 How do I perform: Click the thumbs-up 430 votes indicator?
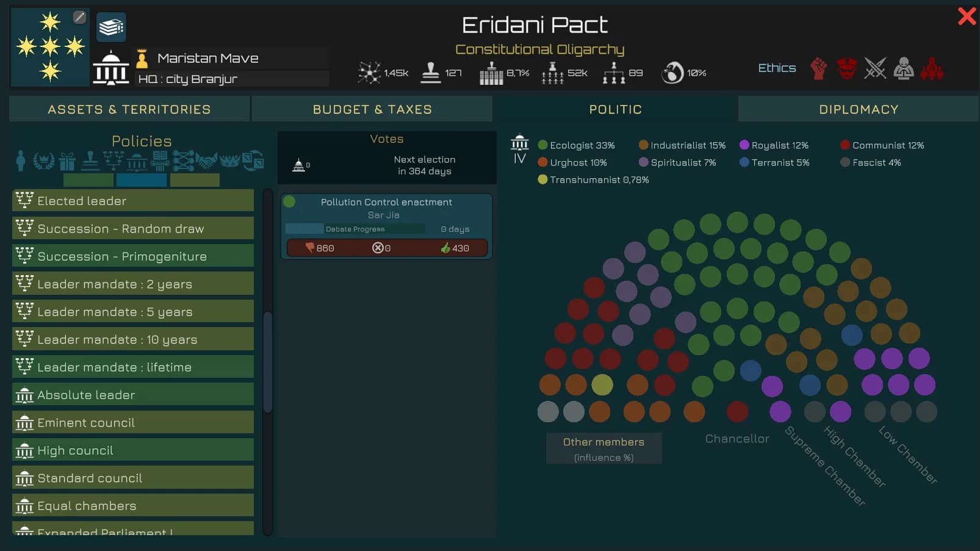[455, 248]
